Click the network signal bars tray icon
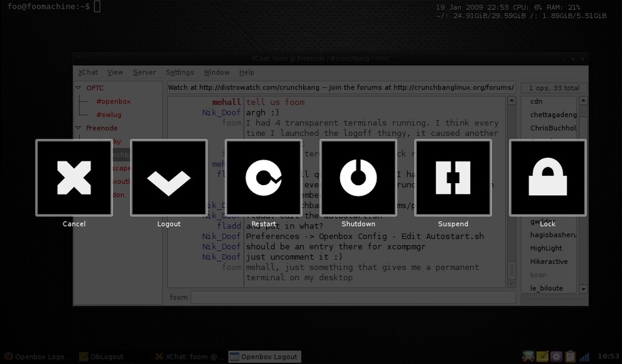 (585, 357)
